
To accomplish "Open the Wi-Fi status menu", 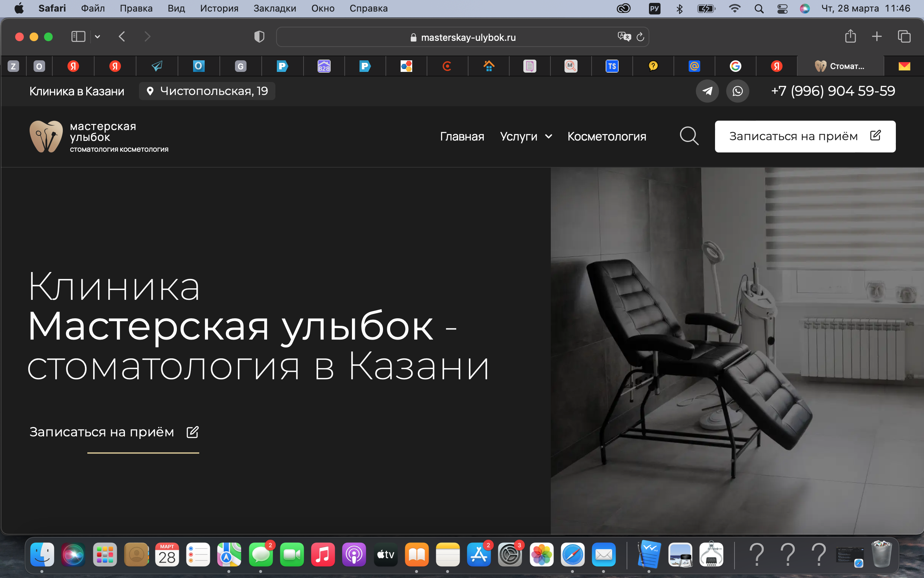I will tap(735, 8).
